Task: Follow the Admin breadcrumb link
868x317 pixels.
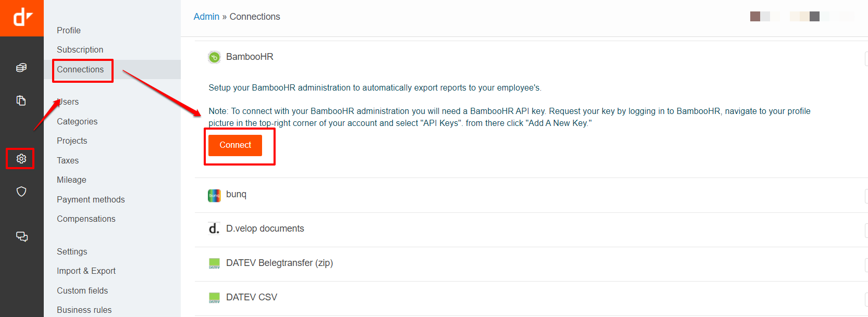Action: [206, 17]
